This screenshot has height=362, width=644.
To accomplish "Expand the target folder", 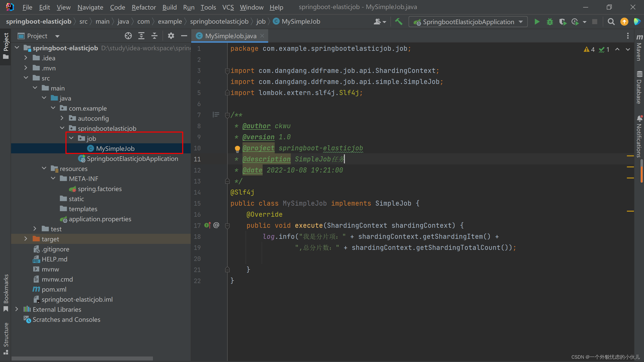I will pyautogui.click(x=26, y=239).
